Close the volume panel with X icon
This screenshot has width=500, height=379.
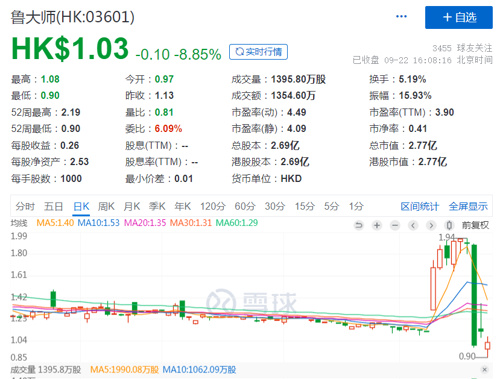click(x=485, y=369)
